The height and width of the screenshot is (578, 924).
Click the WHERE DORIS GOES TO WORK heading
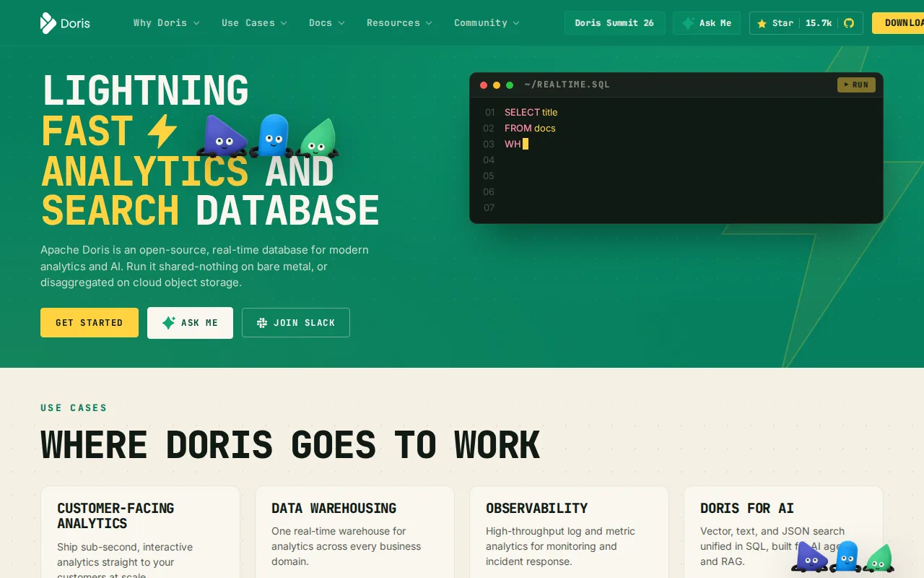pyautogui.click(x=290, y=445)
